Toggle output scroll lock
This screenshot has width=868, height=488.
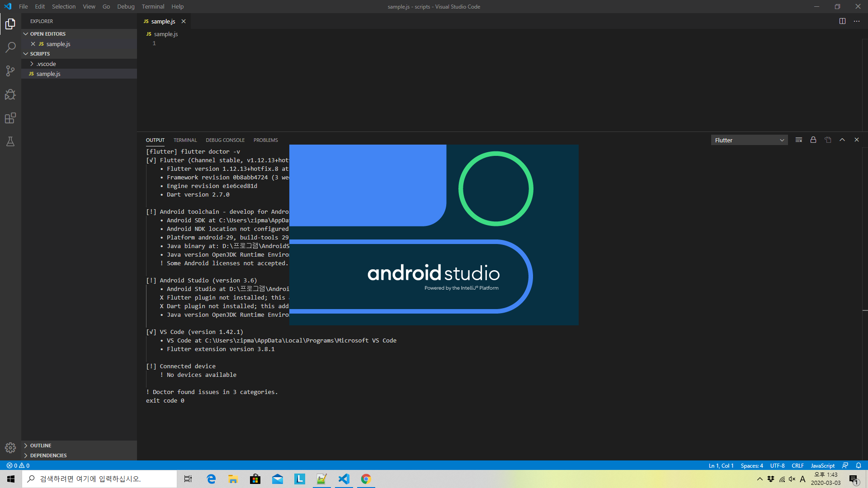click(813, 140)
